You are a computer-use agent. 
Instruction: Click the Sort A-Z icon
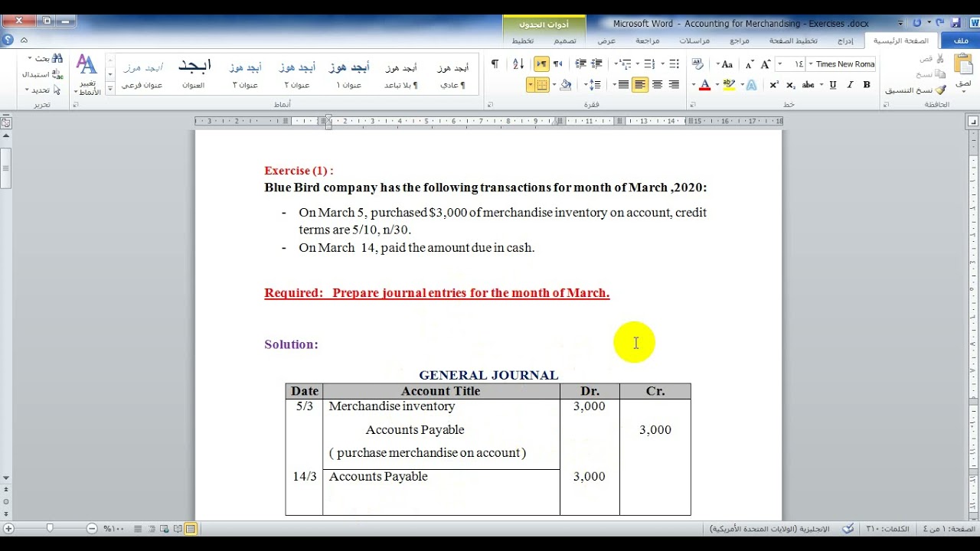coord(518,64)
